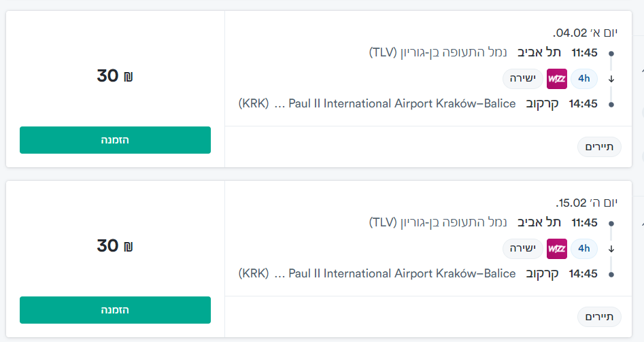The height and width of the screenshot is (342, 644).
Task: Click the arrival dot beside 14:45 on 15.02 flight
Action: coord(611,275)
